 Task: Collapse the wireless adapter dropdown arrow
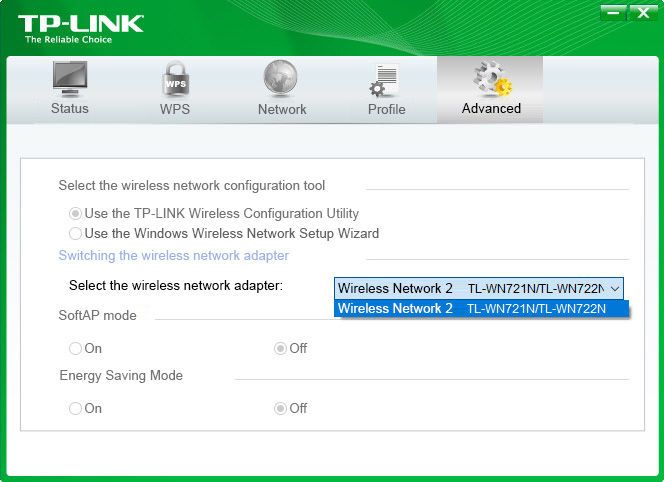[x=614, y=288]
